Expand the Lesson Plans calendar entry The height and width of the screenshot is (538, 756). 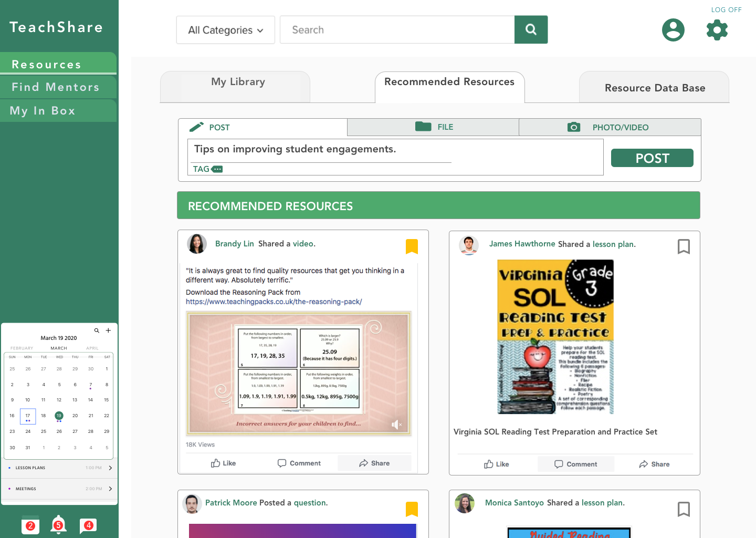[x=110, y=468]
